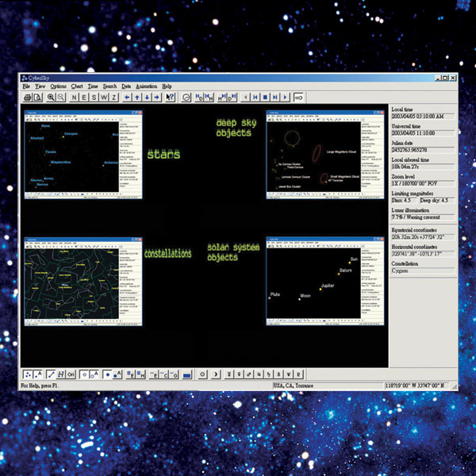This screenshot has width=476, height=476.
Task: Face north using the N button
Action: pos(75,97)
